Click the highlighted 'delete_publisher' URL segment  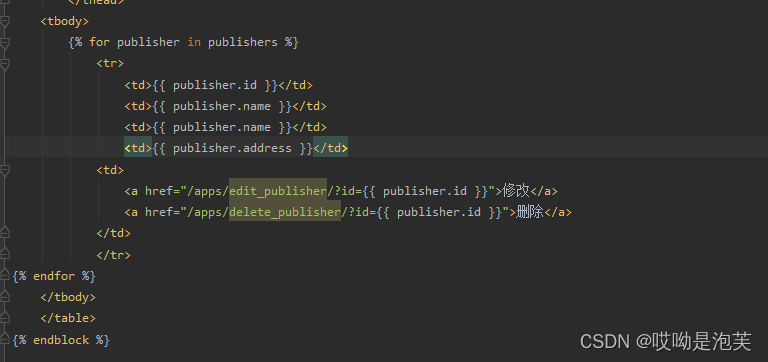(x=285, y=212)
